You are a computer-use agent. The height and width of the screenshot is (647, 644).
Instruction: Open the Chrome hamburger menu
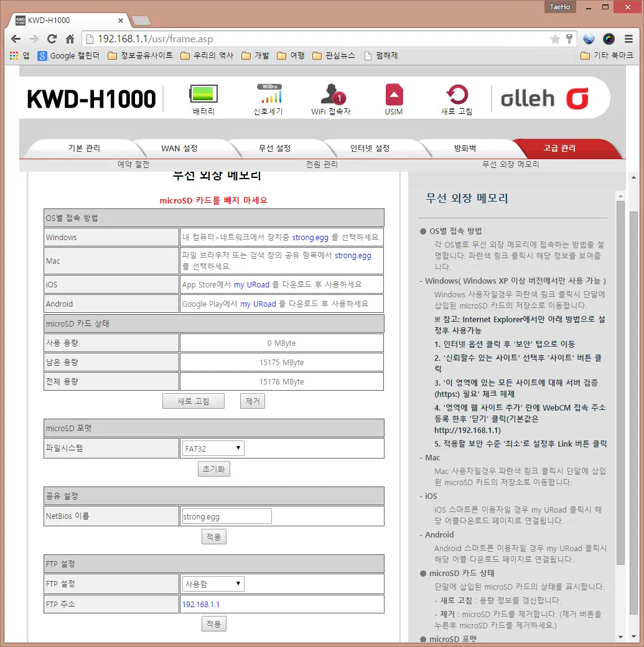pyautogui.click(x=628, y=39)
